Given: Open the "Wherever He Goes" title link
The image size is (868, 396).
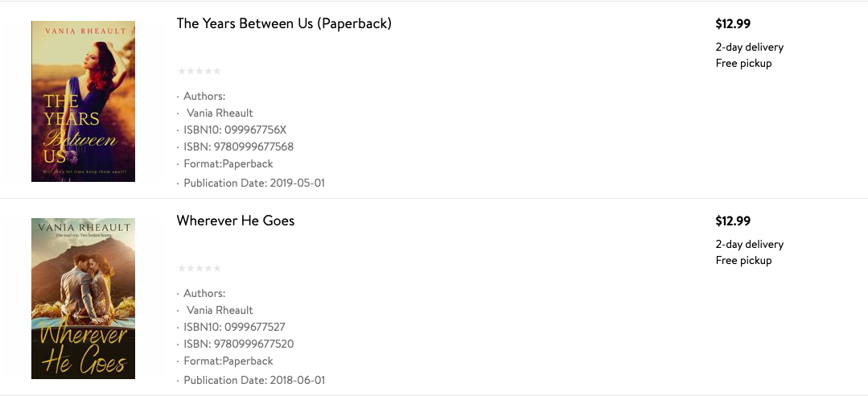Looking at the screenshot, I should 236,221.
